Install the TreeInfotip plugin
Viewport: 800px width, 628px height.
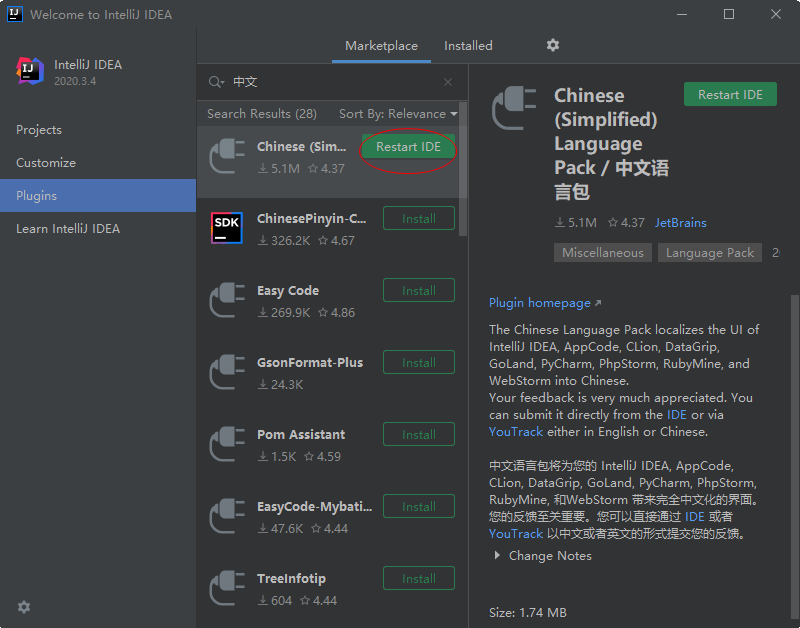point(419,579)
